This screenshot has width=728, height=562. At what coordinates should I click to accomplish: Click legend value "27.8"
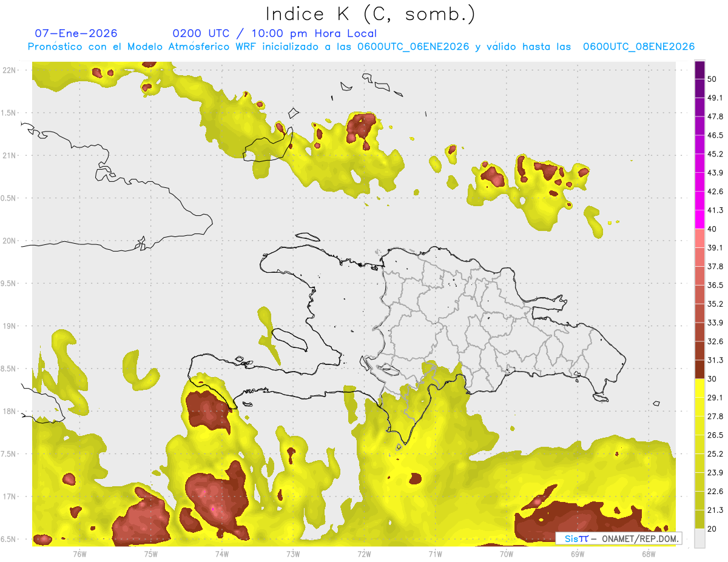[715, 416]
